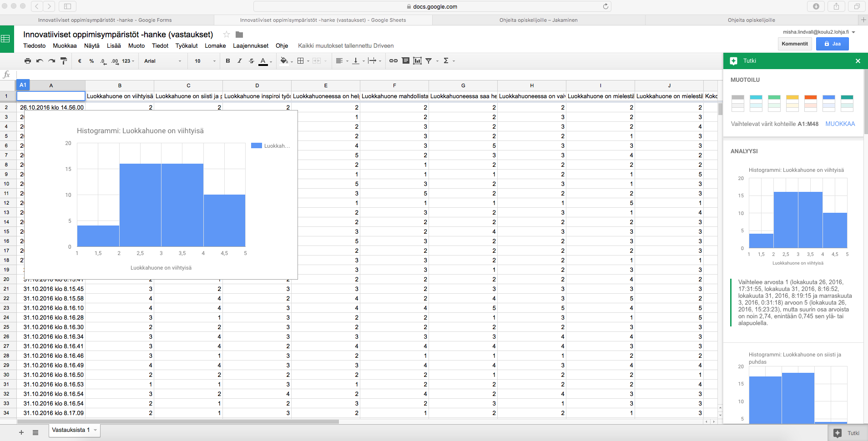Click the insert comment icon
868x441 pixels.
[x=405, y=61]
